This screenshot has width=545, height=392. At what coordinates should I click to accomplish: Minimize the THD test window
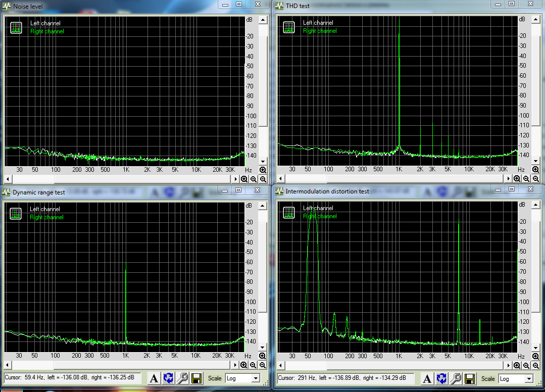point(498,4)
